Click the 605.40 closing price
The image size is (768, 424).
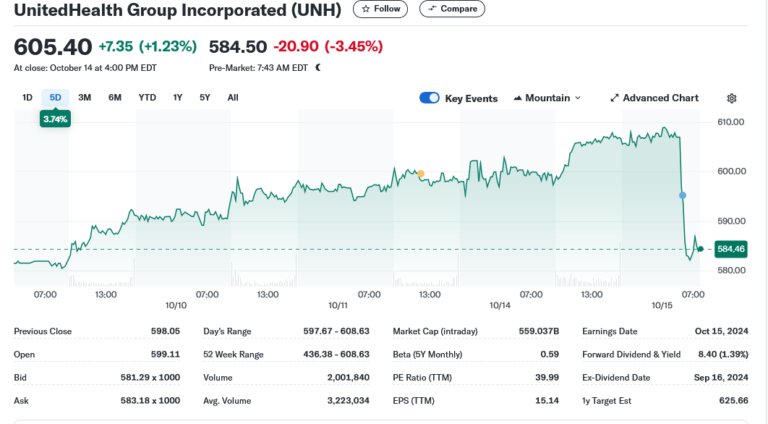click(x=52, y=47)
